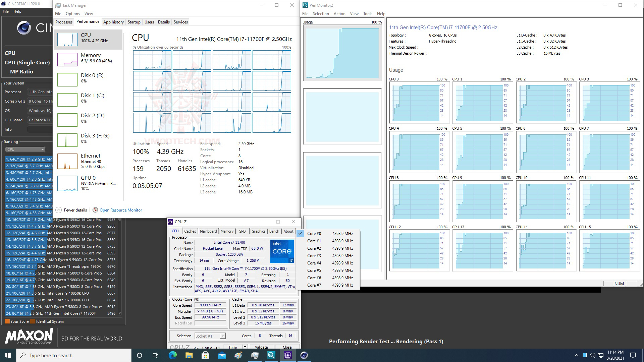Click CPU (Single Core) test in Cinebench
644x362 pixels.
click(x=27, y=62)
